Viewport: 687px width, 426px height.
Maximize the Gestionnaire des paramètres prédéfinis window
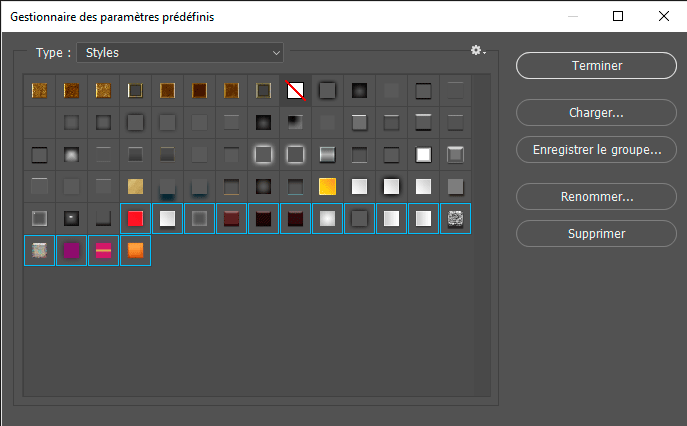tap(617, 16)
